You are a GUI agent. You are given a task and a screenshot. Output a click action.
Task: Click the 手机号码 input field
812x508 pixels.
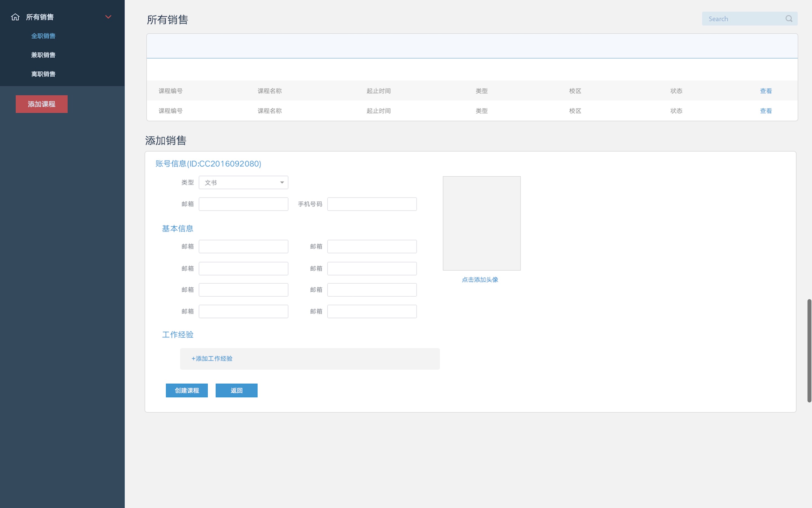click(x=372, y=204)
